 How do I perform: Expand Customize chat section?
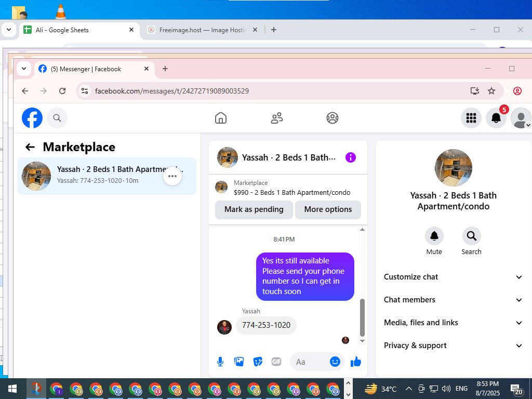(x=453, y=277)
